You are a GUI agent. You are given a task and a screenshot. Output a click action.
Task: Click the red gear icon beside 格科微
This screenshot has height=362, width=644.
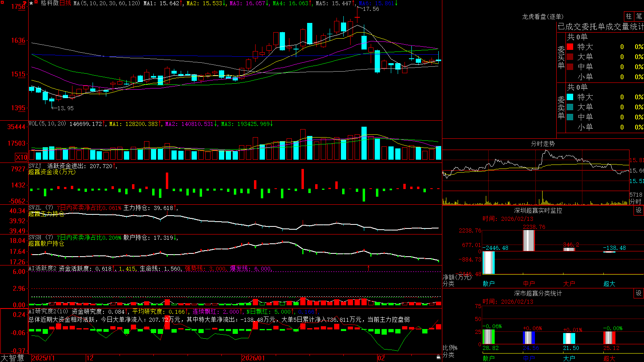(x=36, y=2)
